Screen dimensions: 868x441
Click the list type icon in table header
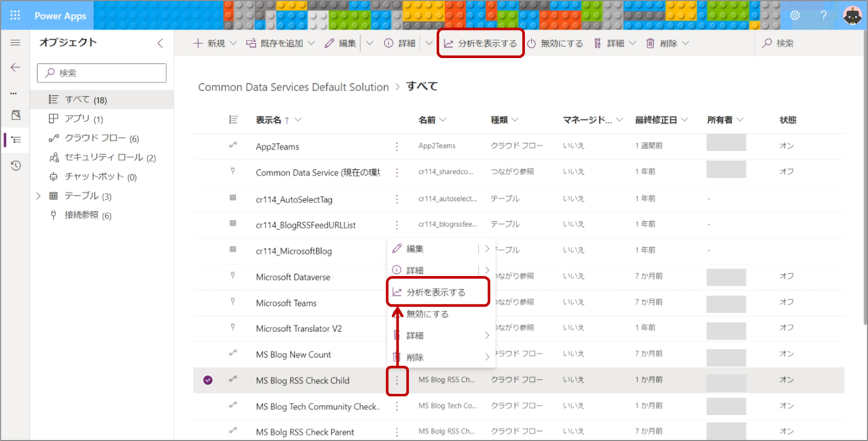(233, 120)
